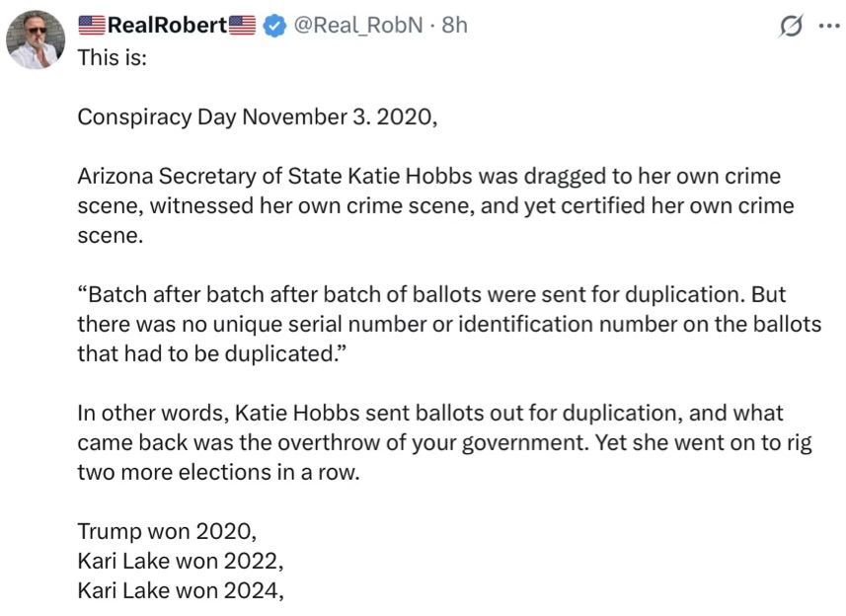
Task: Click the US flag emoji after RealRobert
Action: coord(243,26)
